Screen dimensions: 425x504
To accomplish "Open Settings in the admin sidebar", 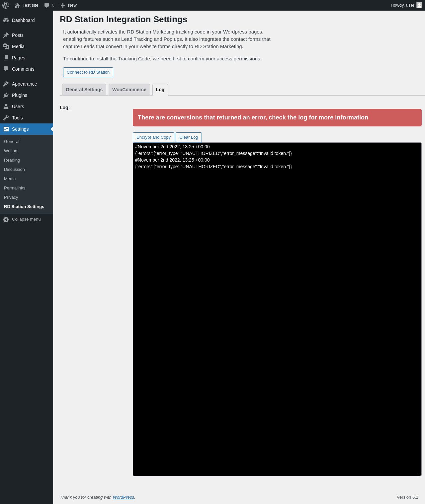I will click(27, 129).
